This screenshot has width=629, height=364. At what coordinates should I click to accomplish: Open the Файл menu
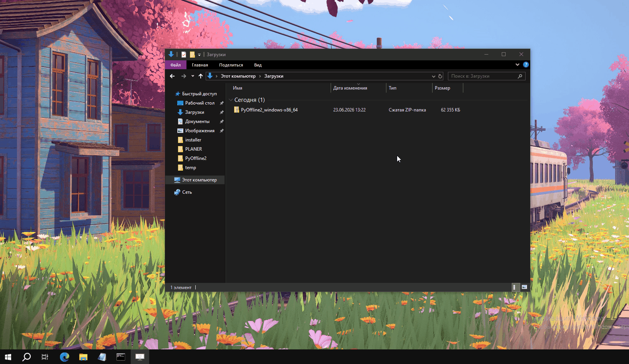pyautogui.click(x=176, y=65)
